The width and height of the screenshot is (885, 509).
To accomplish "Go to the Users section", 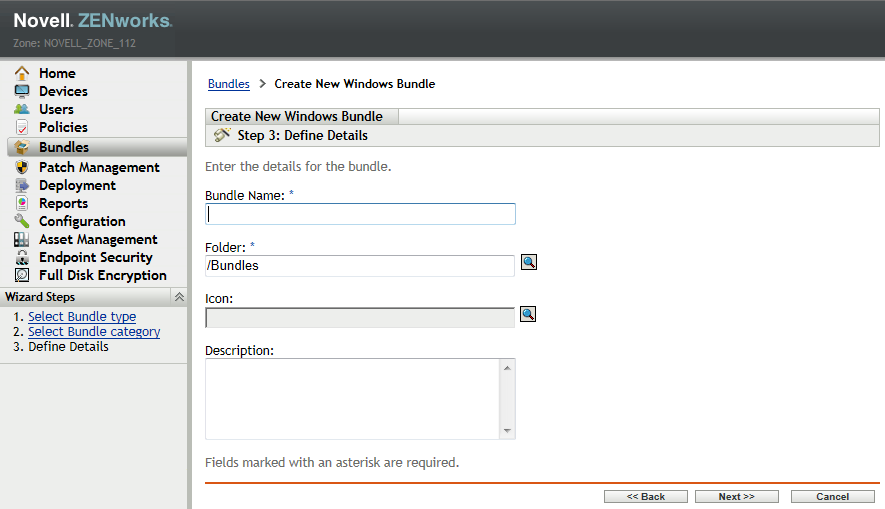I will [56, 109].
